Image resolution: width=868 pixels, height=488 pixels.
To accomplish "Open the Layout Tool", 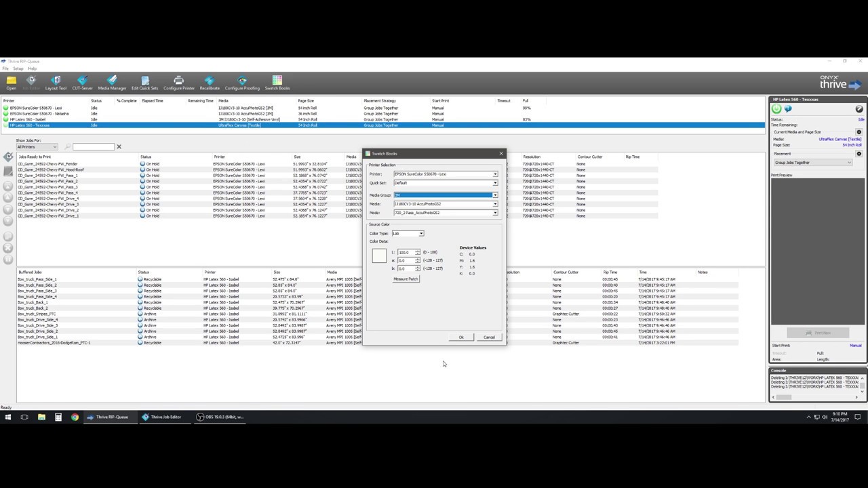I will pos(56,83).
